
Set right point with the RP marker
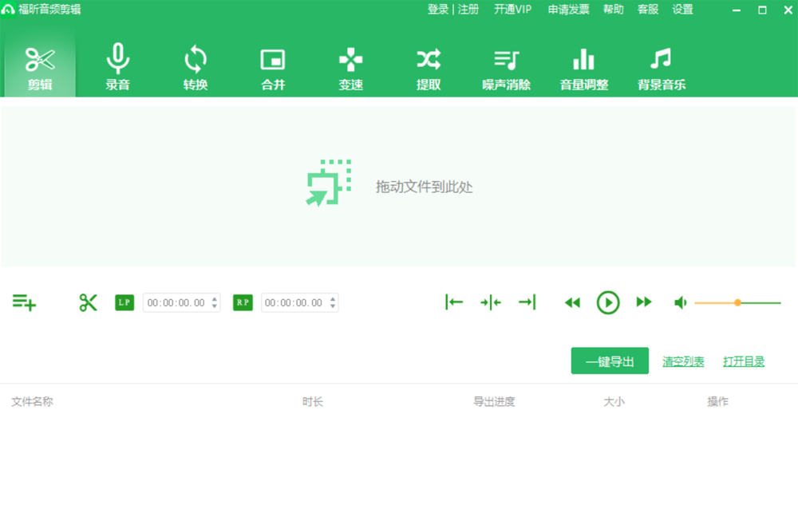(242, 302)
